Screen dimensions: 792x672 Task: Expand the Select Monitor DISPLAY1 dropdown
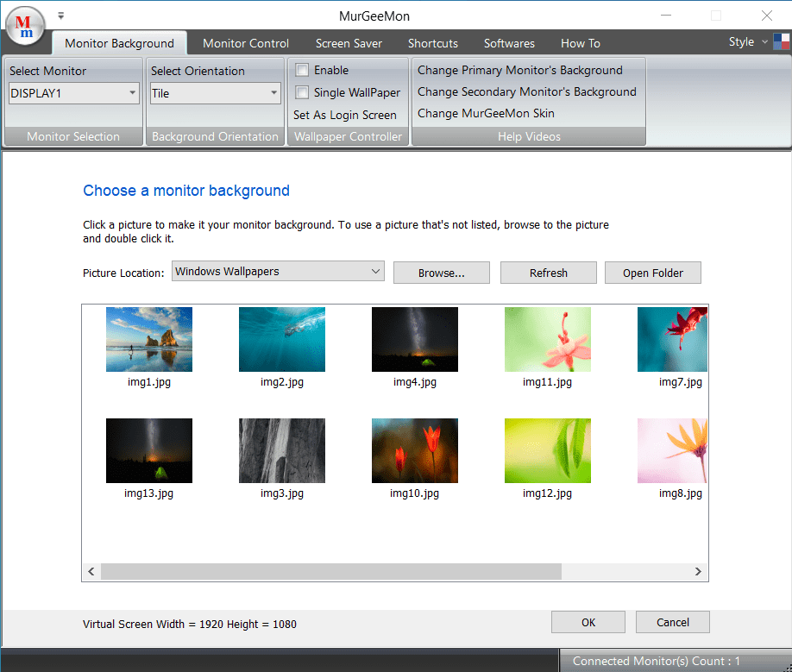click(x=73, y=93)
